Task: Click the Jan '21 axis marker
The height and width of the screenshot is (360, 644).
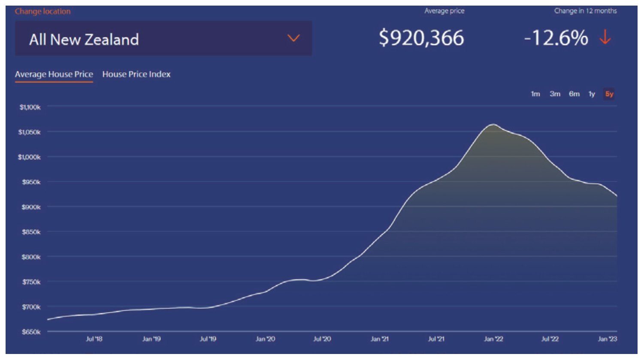Action: pyautogui.click(x=380, y=339)
